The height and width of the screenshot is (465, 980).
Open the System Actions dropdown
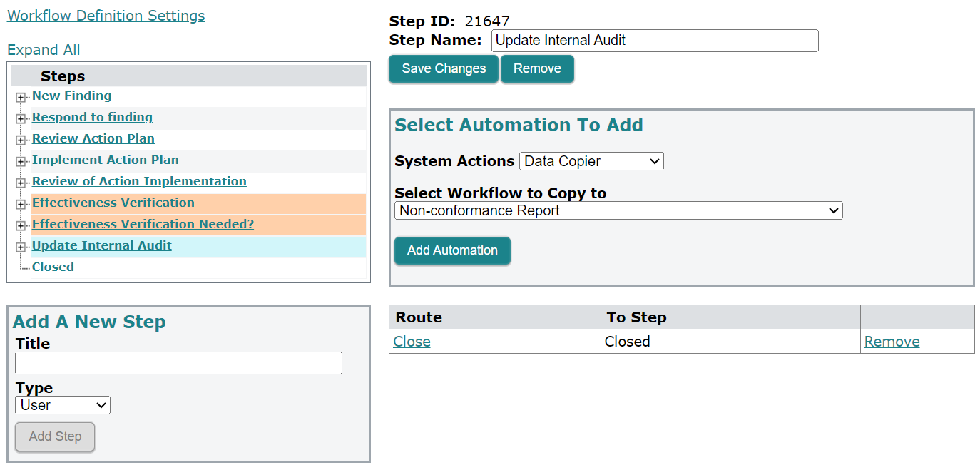591,161
